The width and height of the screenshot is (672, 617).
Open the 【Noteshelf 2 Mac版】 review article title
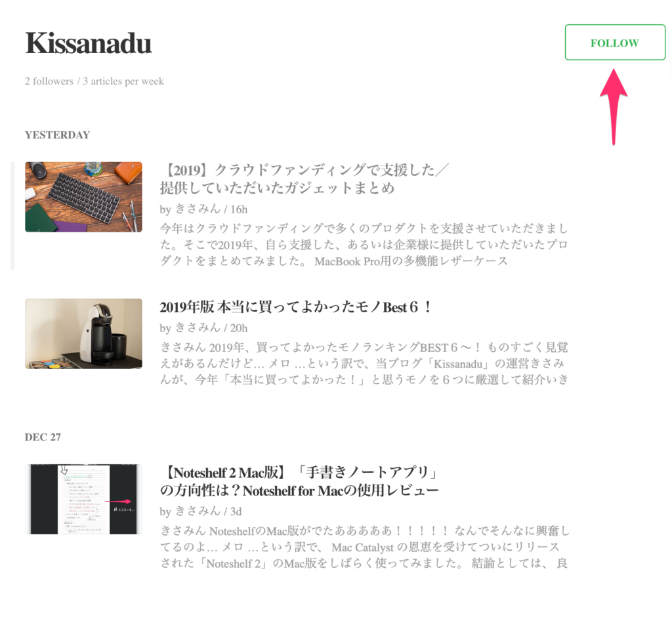pyautogui.click(x=300, y=482)
